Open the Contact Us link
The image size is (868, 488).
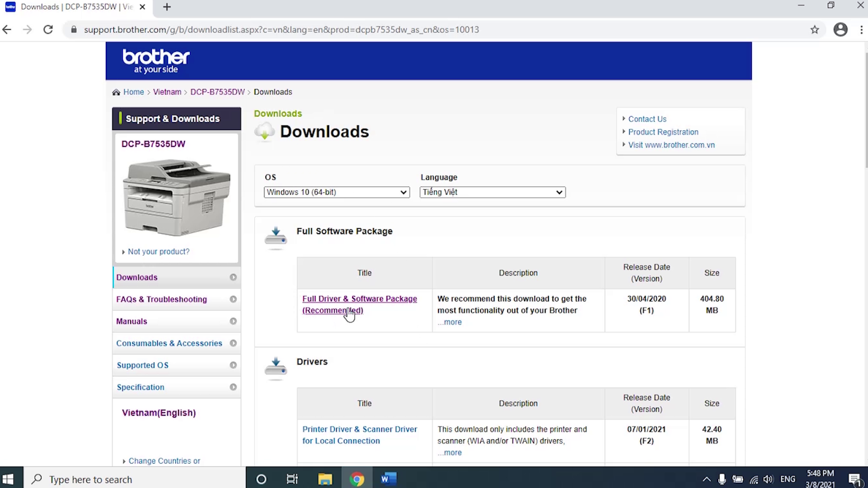pyautogui.click(x=647, y=119)
